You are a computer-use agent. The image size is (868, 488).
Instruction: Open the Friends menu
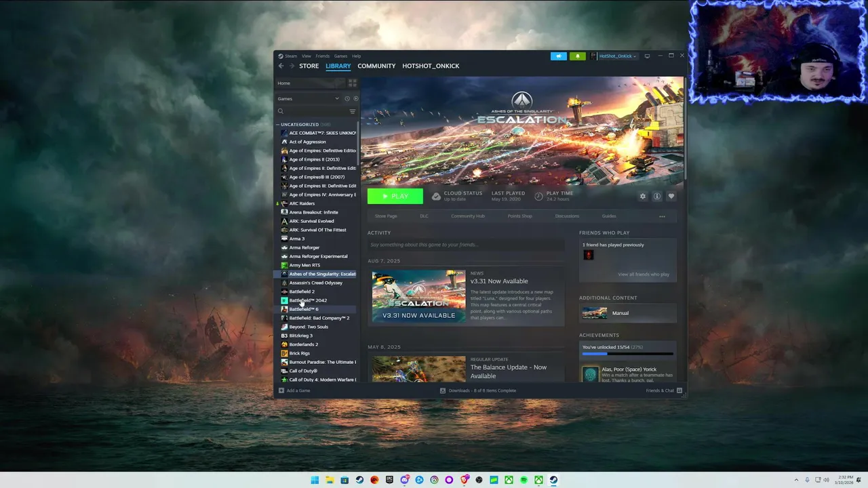point(322,56)
